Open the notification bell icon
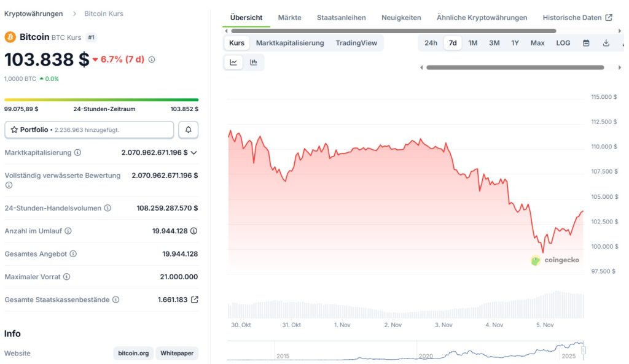This screenshot has height=364, width=629. (x=188, y=130)
